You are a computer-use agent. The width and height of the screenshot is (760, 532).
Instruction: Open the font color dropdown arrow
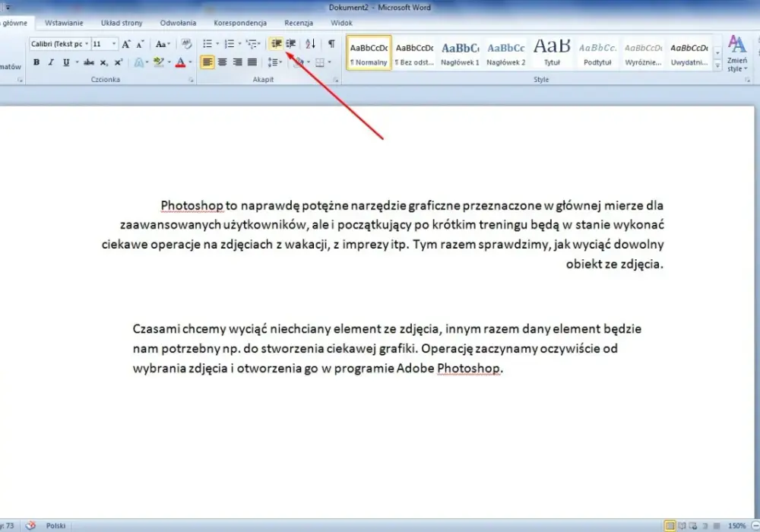pyautogui.click(x=190, y=62)
